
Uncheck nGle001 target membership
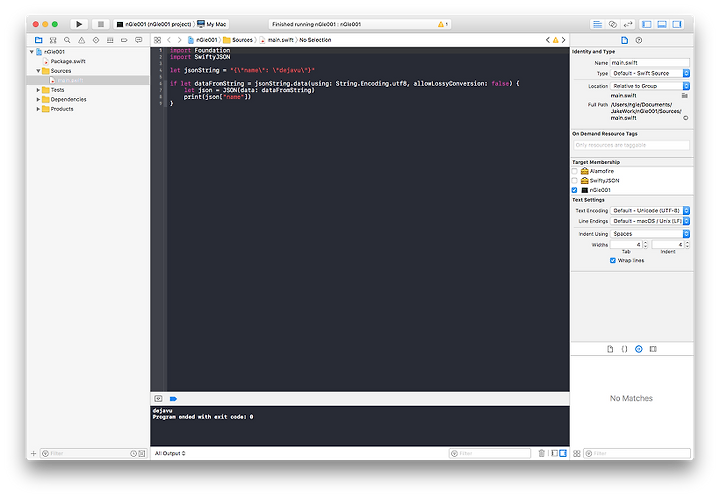(574, 190)
